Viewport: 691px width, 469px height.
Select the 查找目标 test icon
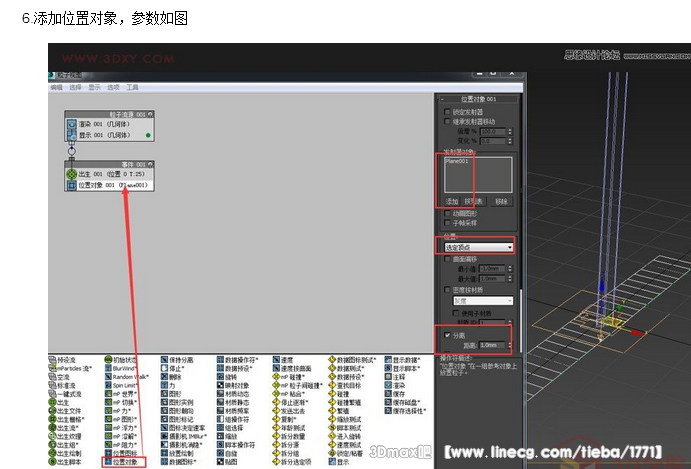[332, 385]
